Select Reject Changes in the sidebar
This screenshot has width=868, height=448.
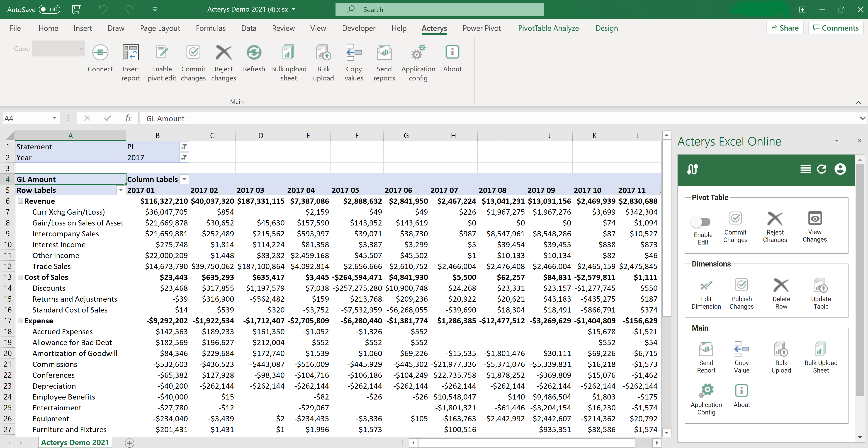click(775, 226)
